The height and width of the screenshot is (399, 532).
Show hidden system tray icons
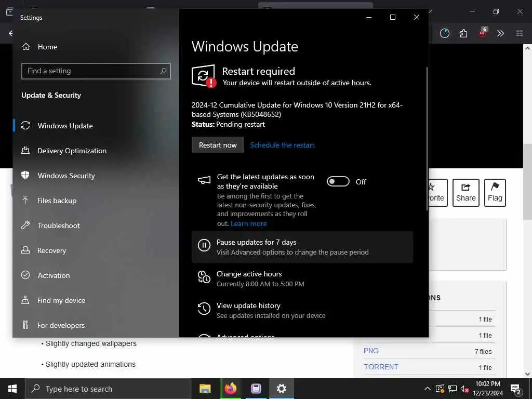click(x=428, y=389)
